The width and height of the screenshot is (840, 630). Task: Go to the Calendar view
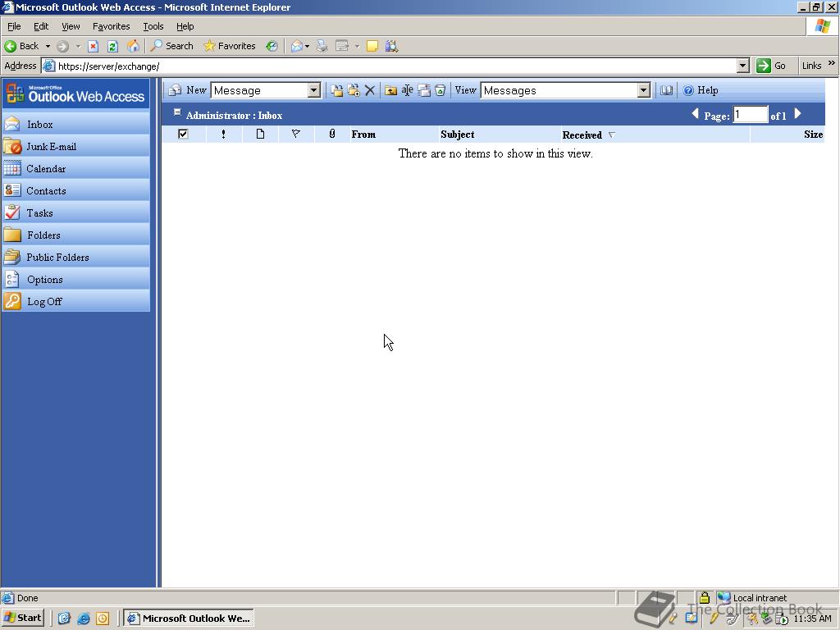(x=75, y=169)
